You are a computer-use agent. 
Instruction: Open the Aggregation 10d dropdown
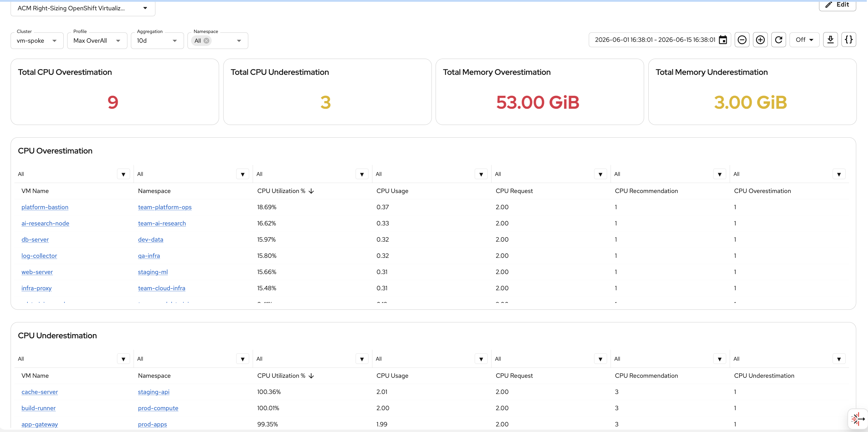[157, 41]
